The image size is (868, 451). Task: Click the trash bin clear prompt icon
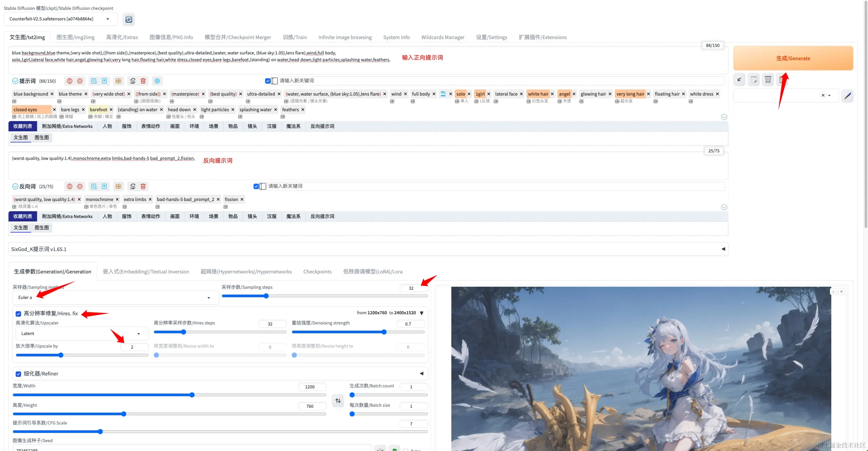(768, 80)
